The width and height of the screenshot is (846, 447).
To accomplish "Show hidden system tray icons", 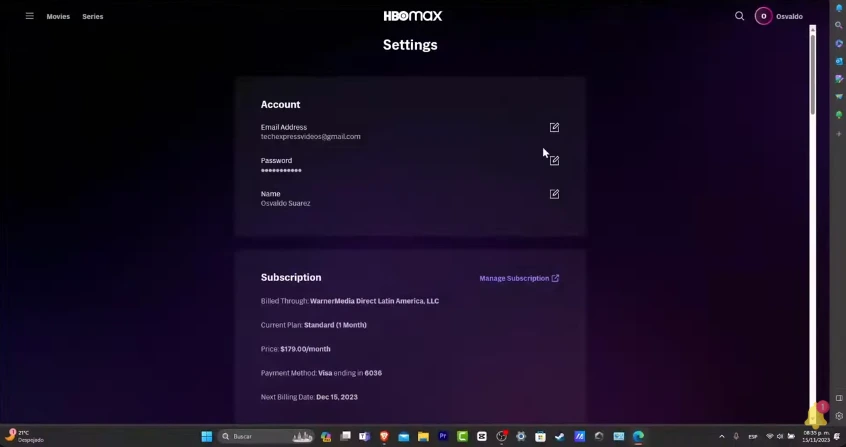I will point(722,436).
